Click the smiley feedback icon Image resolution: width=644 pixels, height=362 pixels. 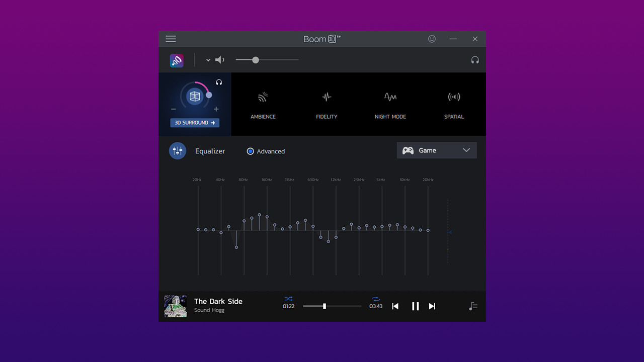point(432,39)
